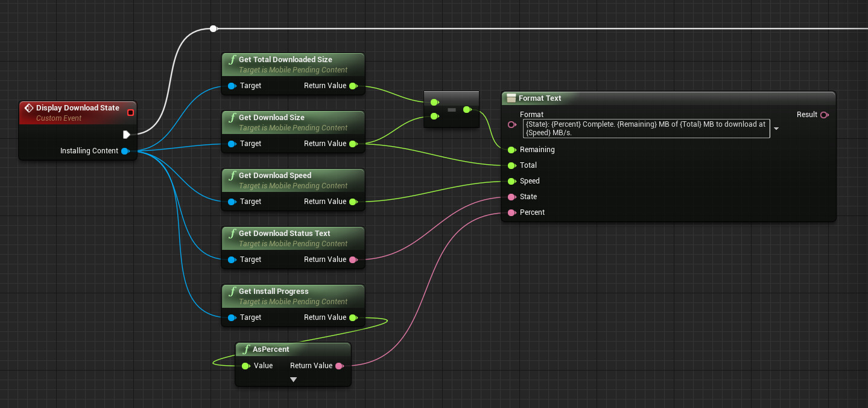Select the Get Download Size node title
This screenshot has width=868, height=408.
point(271,118)
